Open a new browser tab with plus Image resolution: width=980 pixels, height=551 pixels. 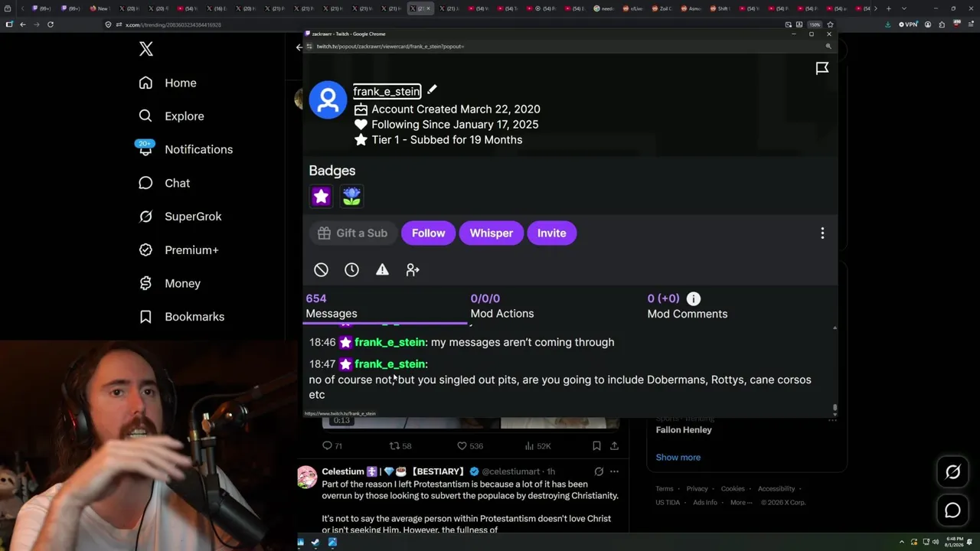coord(888,8)
